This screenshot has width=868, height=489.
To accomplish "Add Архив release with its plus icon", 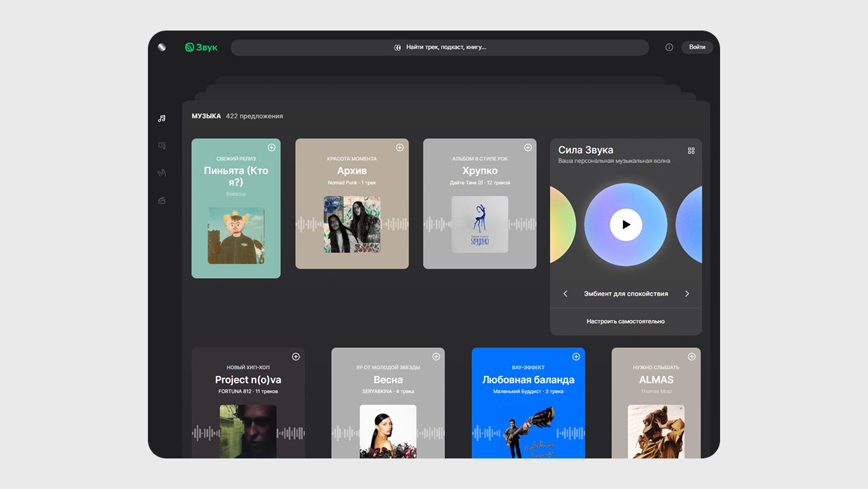I will [x=400, y=147].
